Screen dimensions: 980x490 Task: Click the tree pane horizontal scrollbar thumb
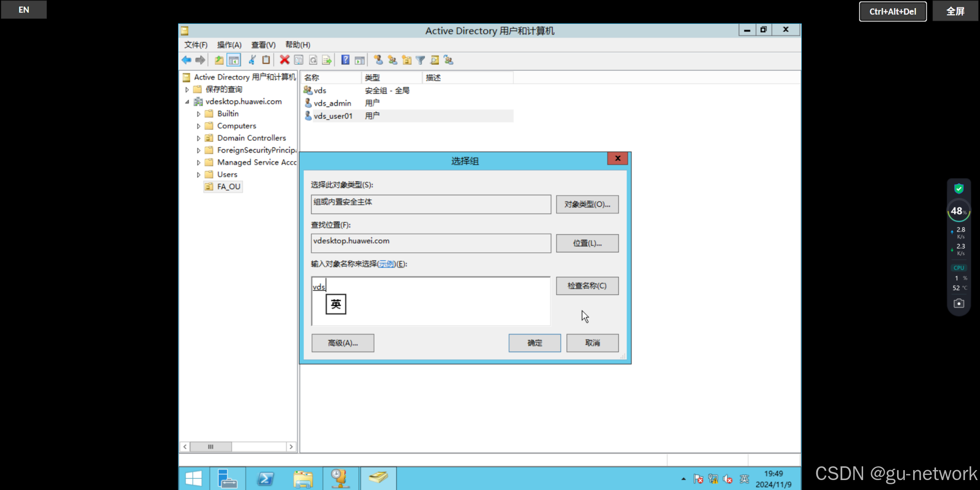(211, 446)
